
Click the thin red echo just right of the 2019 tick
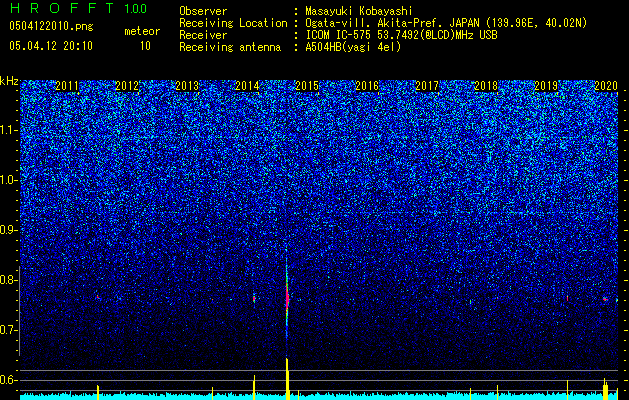click(x=567, y=298)
